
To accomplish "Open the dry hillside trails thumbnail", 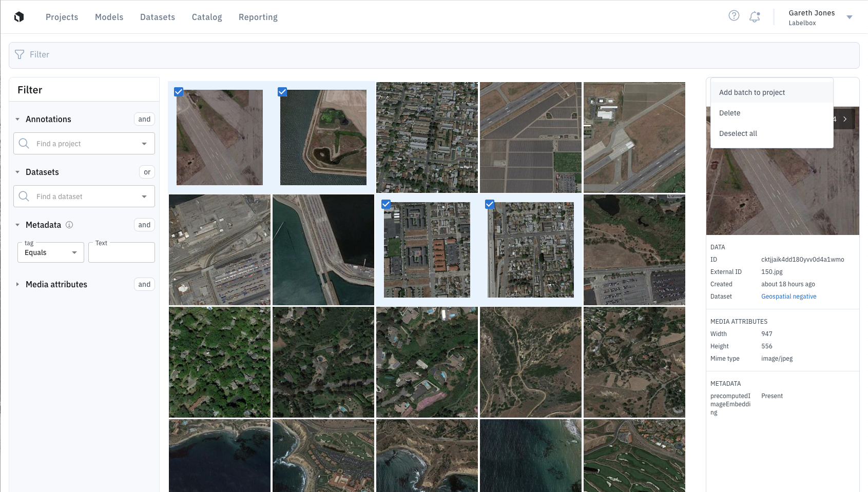I will point(531,362).
